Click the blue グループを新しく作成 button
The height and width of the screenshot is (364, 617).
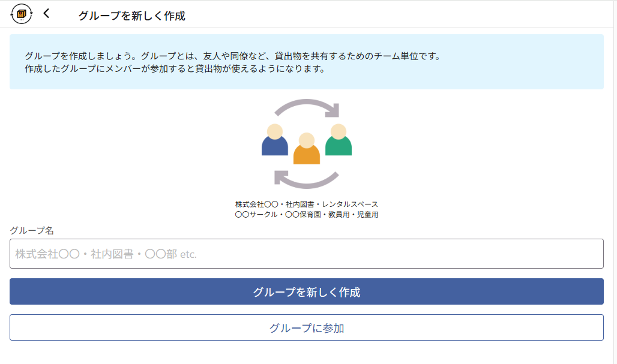tap(307, 291)
